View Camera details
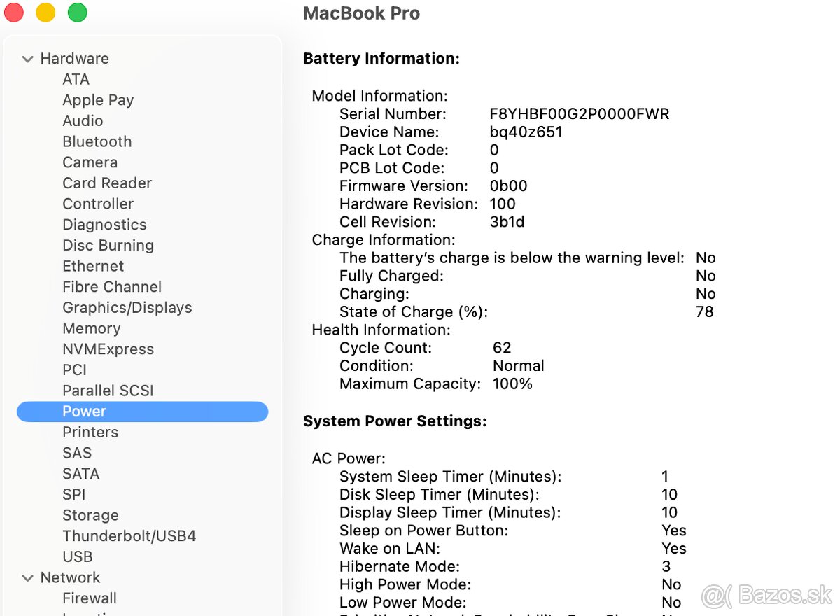The width and height of the screenshot is (840, 616). [90, 162]
